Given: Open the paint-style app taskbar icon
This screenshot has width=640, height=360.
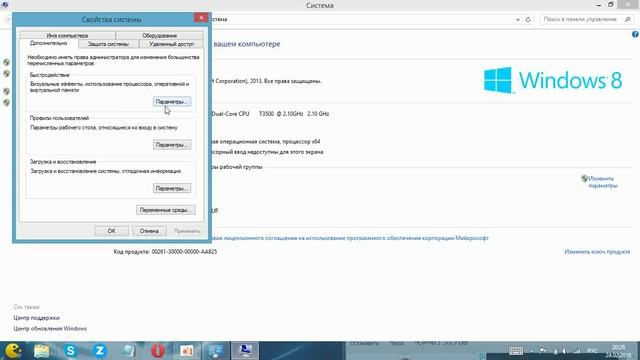Looking at the screenshot, I should [187, 351].
